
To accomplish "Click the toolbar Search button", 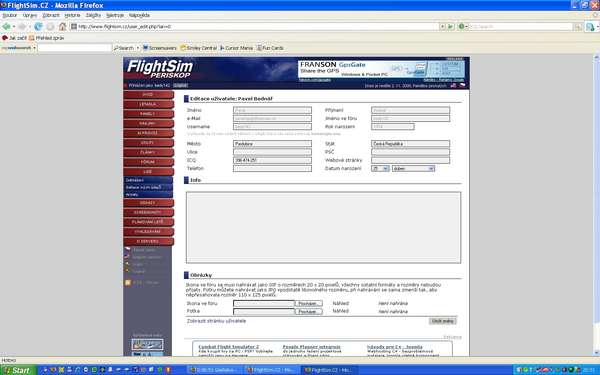I will 124,48.
